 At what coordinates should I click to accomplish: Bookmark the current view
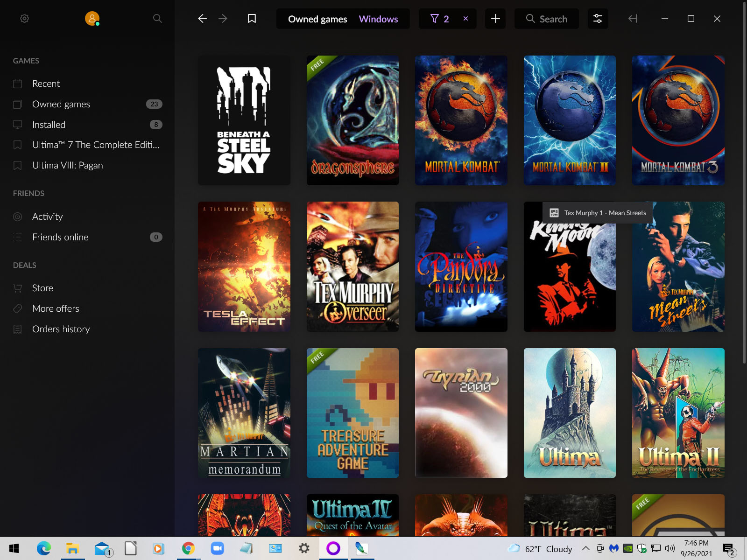click(x=252, y=19)
